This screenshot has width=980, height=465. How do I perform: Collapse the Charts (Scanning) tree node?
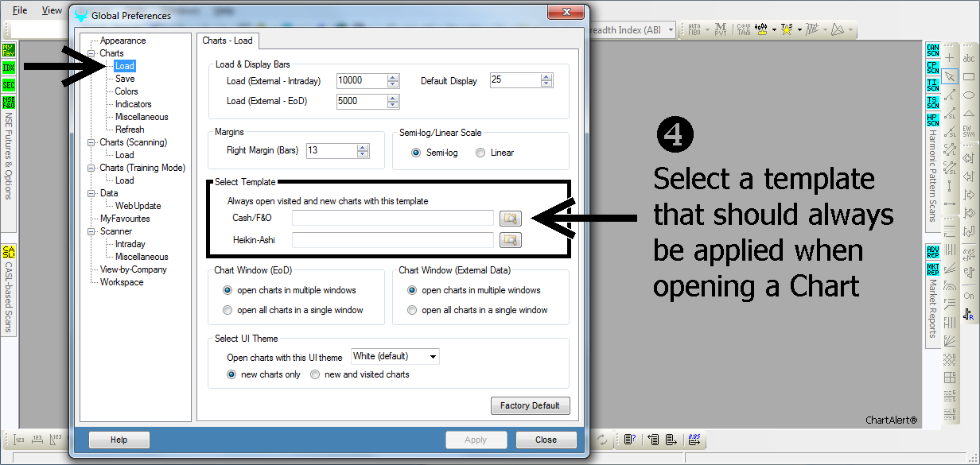[x=92, y=142]
